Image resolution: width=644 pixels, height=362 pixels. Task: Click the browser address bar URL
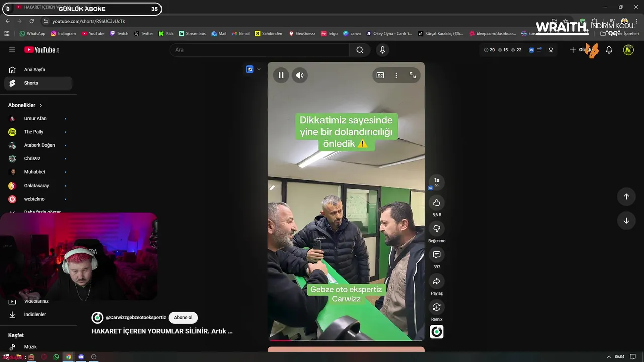(x=89, y=21)
